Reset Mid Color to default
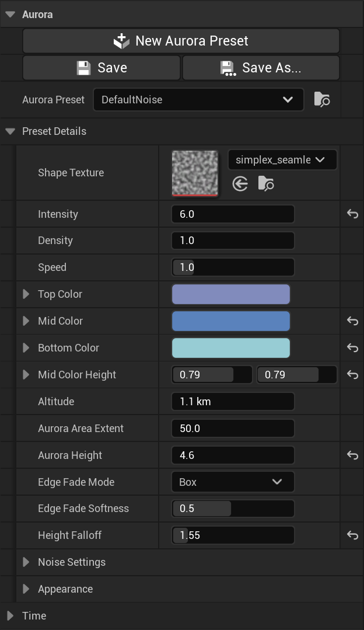This screenshot has height=630, width=364. [x=352, y=321]
